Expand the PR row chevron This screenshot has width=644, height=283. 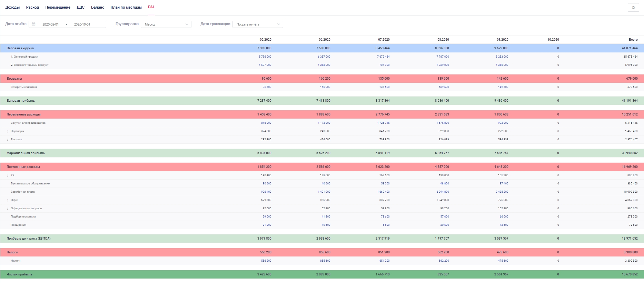[x=8, y=175]
